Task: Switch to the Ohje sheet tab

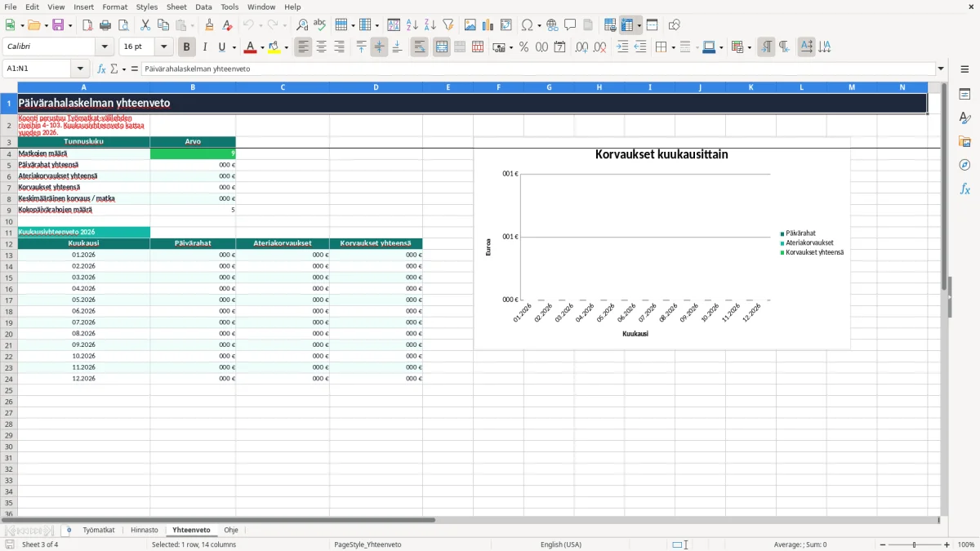Action: point(231,530)
